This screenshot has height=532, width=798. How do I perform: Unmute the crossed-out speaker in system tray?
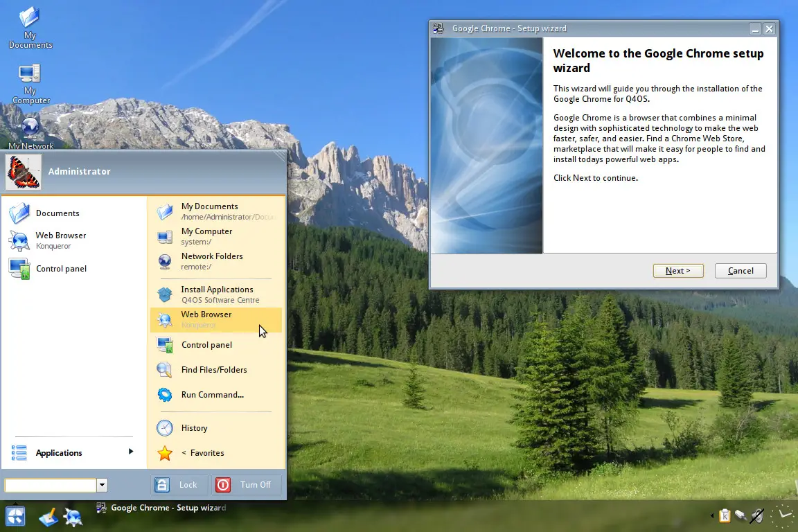(x=755, y=515)
